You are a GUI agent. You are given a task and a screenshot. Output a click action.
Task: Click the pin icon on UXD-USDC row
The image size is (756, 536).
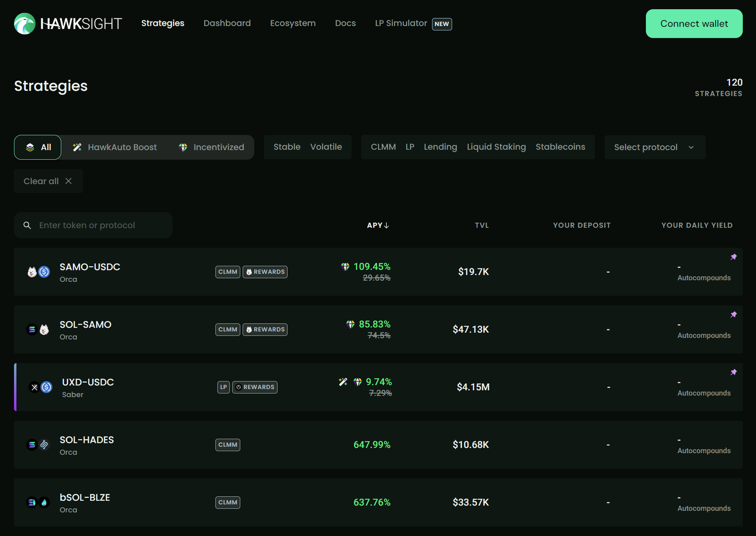coord(734,372)
